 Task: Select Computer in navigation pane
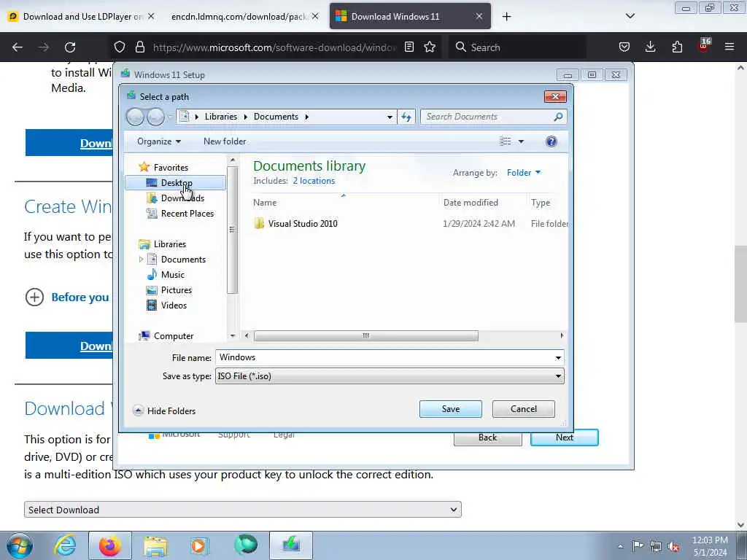coord(166,335)
